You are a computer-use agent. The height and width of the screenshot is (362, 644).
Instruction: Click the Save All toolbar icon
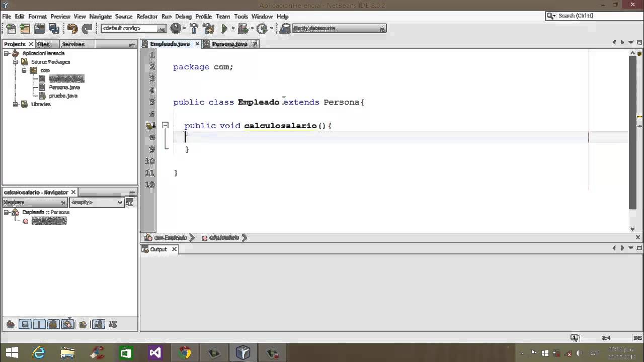54,29
